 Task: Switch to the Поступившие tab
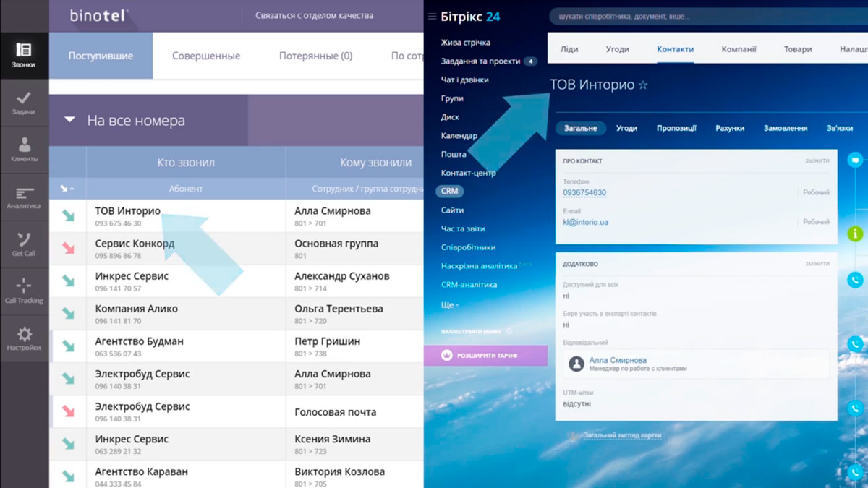pos(101,56)
